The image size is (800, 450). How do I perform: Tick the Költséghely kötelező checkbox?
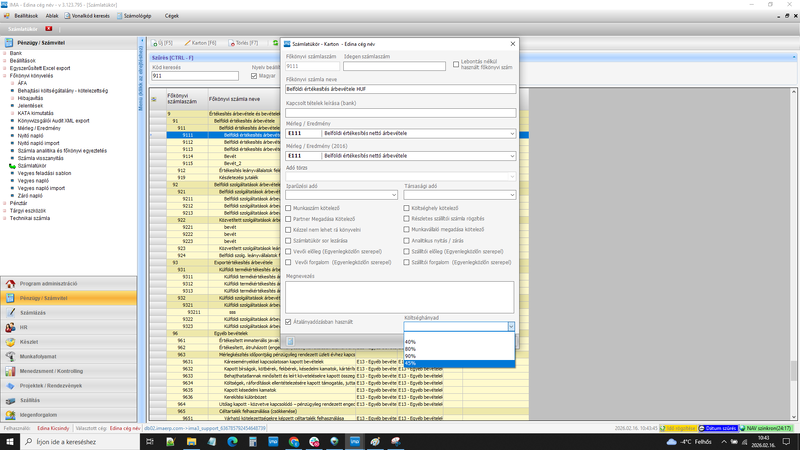pos(407,208)
